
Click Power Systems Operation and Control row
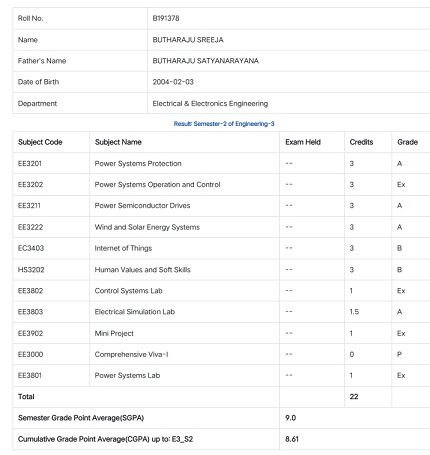tap(221, 184)
